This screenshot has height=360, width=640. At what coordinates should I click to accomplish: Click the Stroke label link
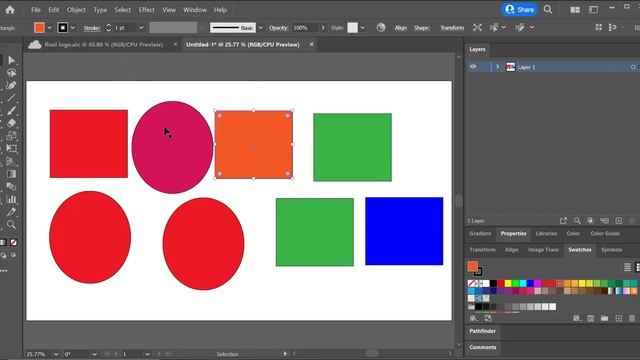point(92,28)
